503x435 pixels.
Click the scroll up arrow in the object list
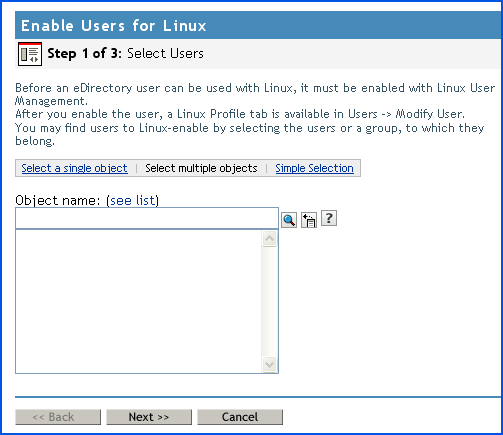tap(269, 239)
